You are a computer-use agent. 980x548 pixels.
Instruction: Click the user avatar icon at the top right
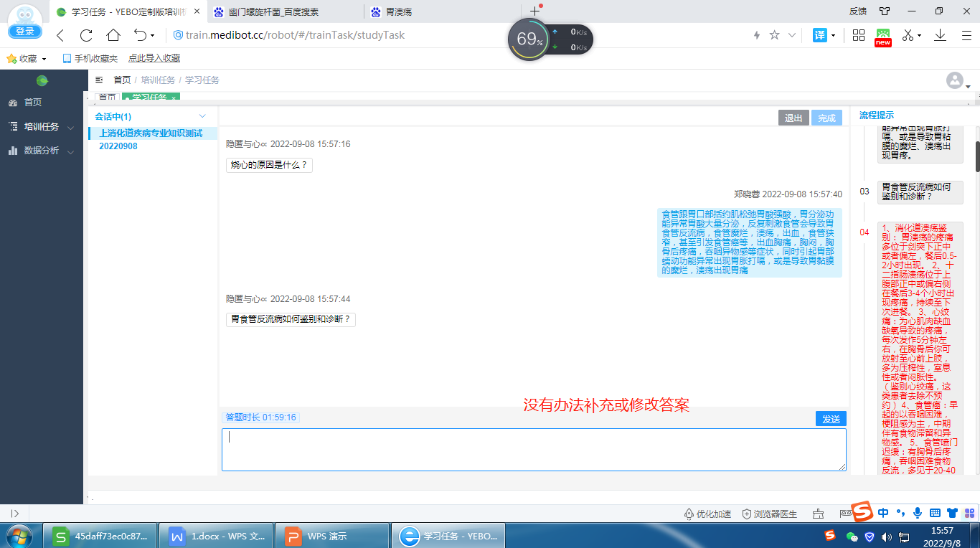[x=954, y=80]
